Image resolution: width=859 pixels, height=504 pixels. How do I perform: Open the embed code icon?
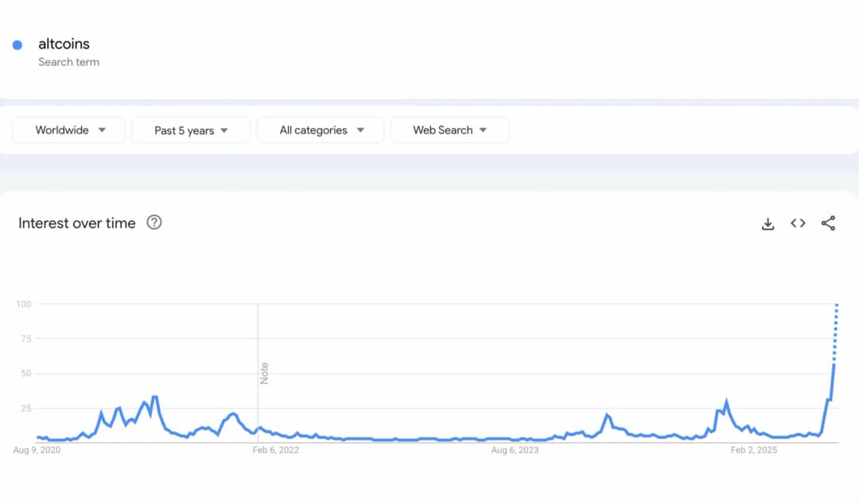point(798,223)
